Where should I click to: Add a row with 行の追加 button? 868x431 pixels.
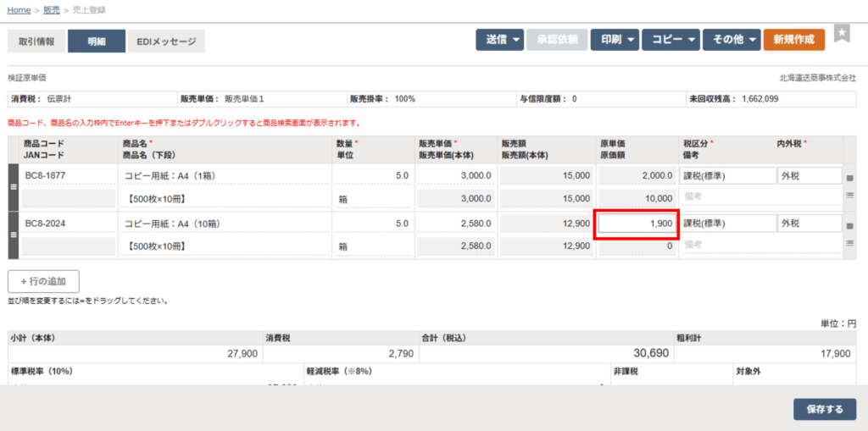43,281
